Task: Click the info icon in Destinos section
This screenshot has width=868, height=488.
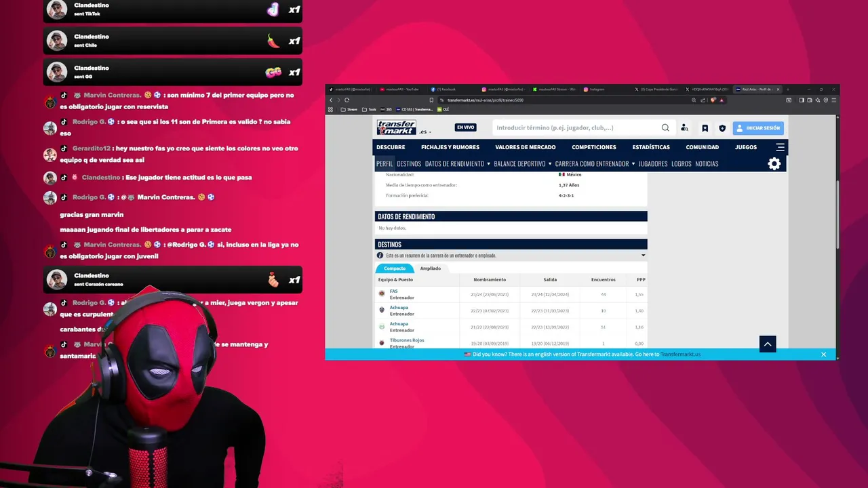Action: tap(380, 256)
